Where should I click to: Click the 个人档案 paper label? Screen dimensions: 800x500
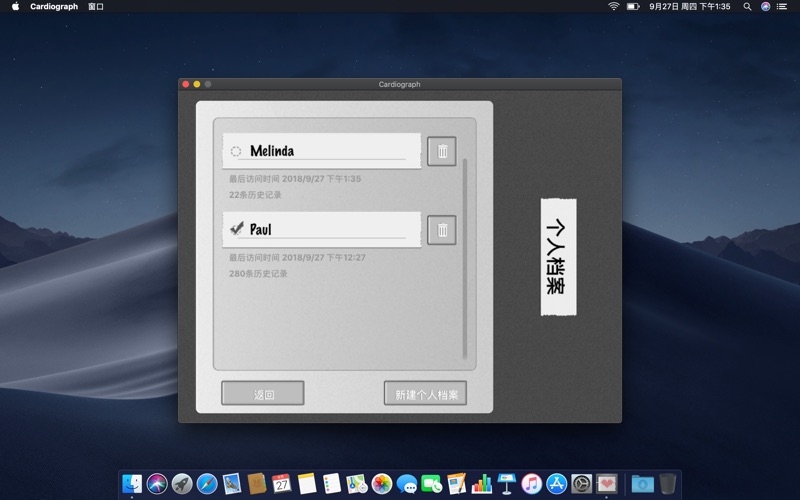pos(558,257)
